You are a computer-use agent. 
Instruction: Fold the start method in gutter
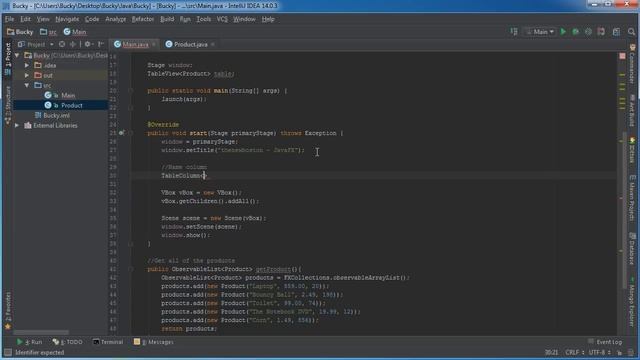tap(131, 133)
